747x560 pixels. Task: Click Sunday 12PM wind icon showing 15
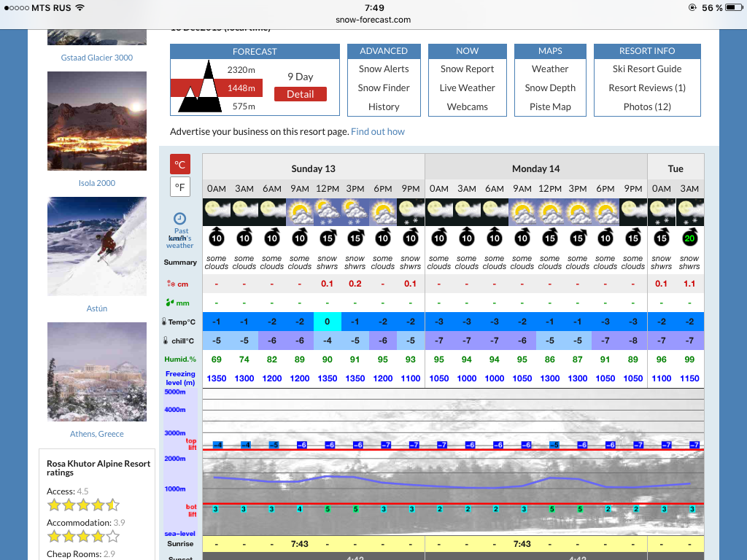click(x=328, y=237)
